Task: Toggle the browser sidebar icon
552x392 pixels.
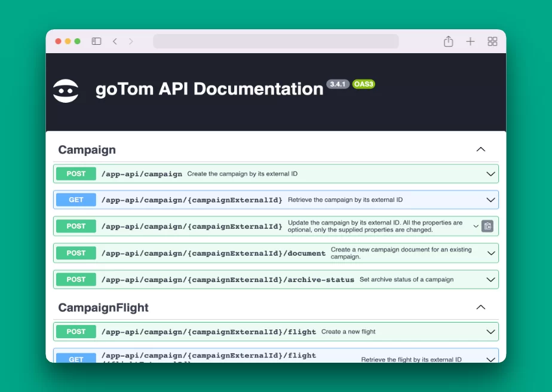Action: [x=96, y=41]
